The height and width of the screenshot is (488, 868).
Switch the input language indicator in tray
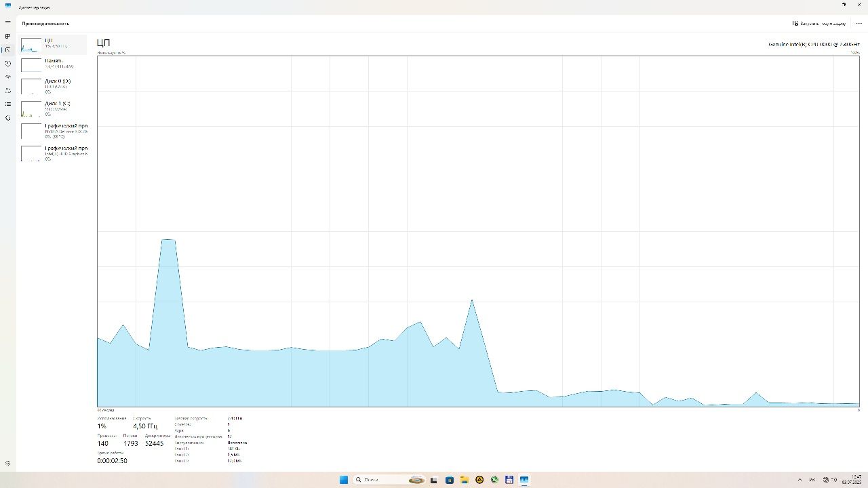(x=812, y=480)
